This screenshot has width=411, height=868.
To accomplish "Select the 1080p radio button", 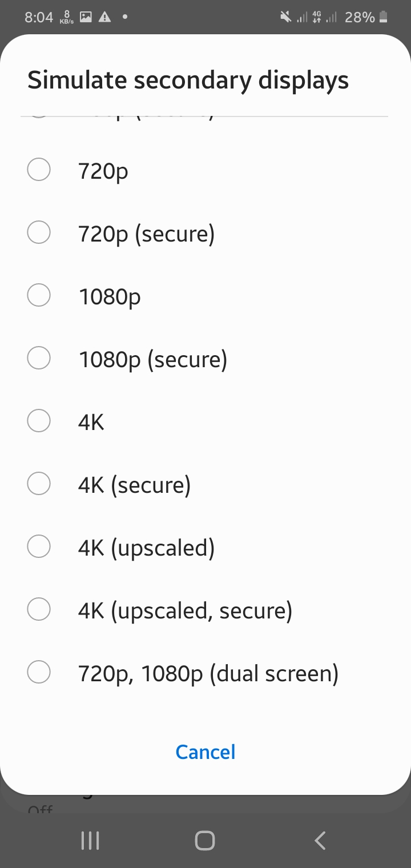I will click(x=39, y=295).
